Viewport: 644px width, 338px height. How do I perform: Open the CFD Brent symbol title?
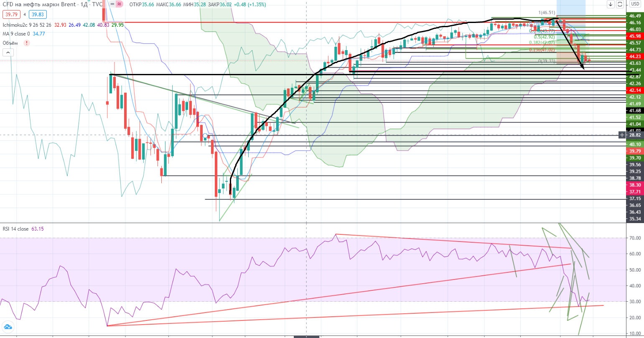click(40, 4)
